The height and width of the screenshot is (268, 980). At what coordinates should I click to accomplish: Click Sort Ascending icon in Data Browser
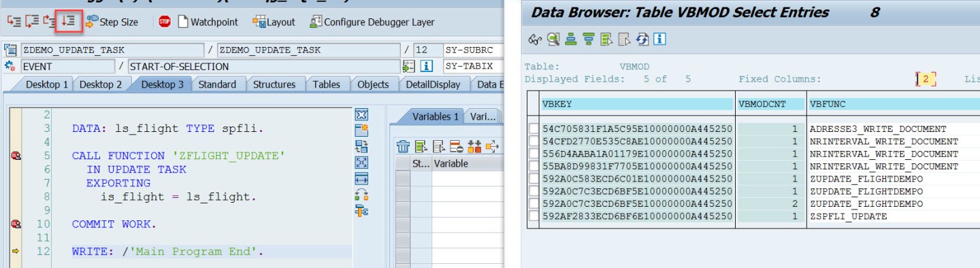[572, 39]
